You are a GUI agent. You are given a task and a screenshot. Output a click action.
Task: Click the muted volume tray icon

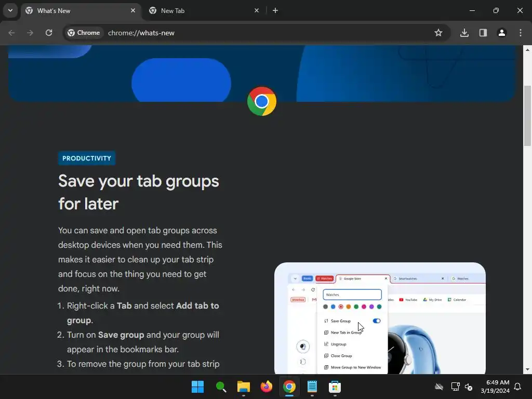coord(469,387)
